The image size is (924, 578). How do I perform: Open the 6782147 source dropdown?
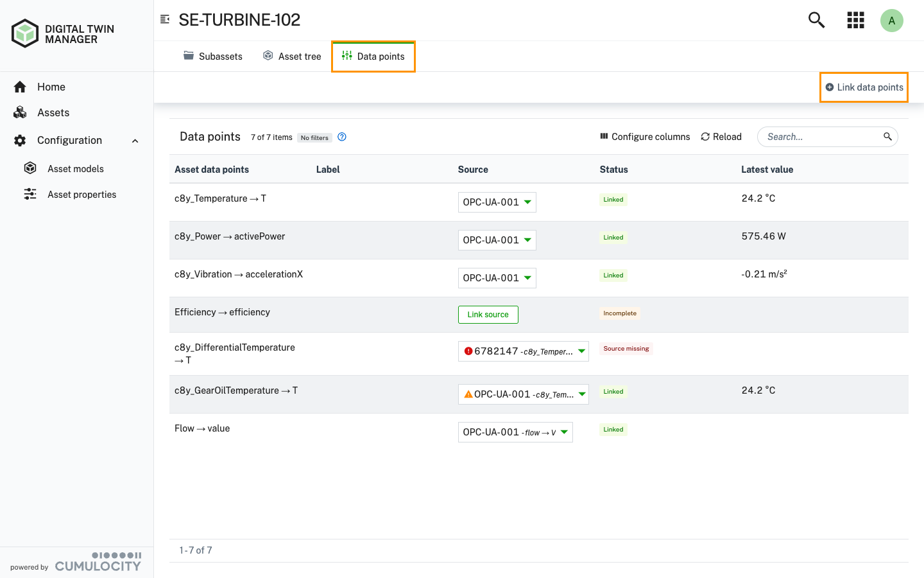click(523, 351)
